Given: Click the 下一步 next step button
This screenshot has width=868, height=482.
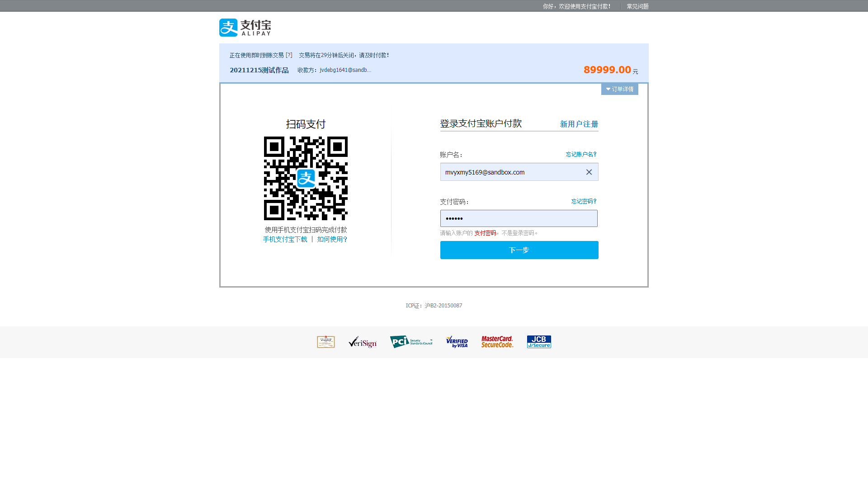Looking at the screenshot, I should tap(519, 250).
